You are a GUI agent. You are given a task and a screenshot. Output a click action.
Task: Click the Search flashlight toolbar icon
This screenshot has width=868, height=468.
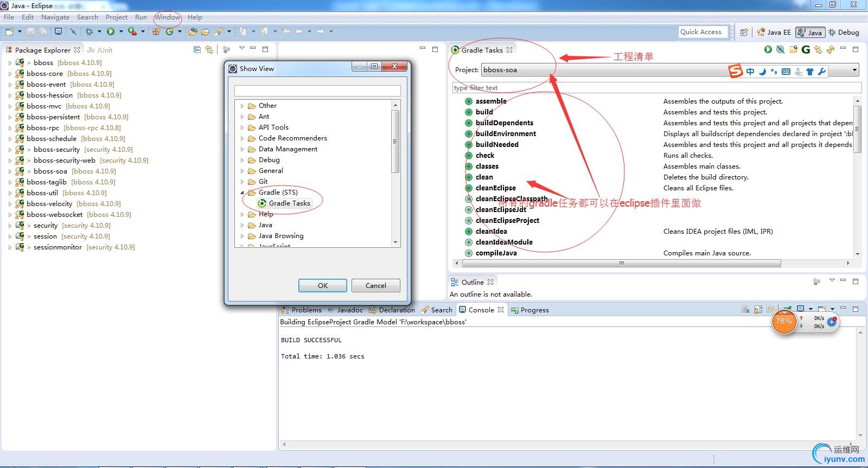(219, 31)
